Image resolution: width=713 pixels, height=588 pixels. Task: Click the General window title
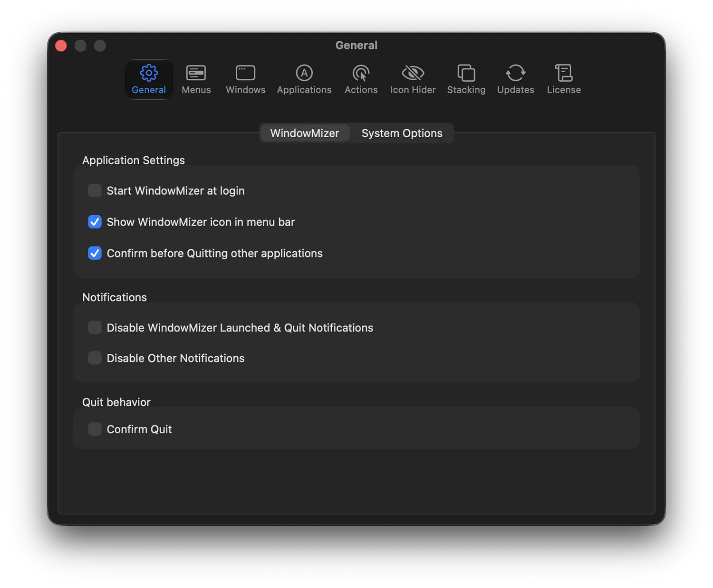click(x=356, y=45)
